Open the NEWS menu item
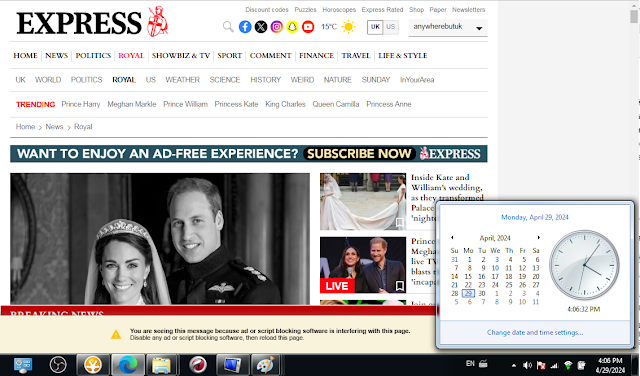The image size is (640, 376). coord(56,56)
